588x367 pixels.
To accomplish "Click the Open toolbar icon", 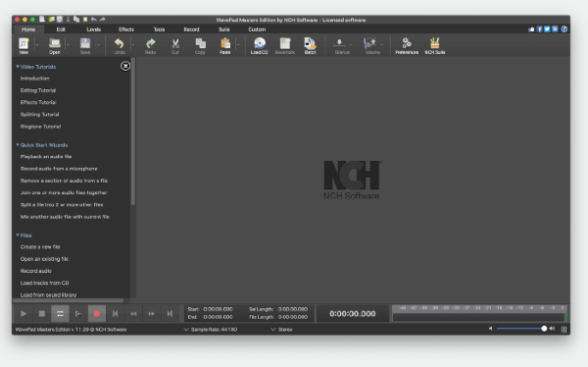I will (55, 46).
